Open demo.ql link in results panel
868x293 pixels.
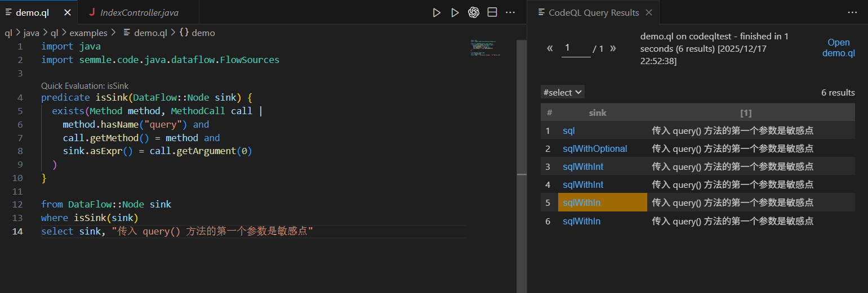pyautogui.click(x=839, y=48)
